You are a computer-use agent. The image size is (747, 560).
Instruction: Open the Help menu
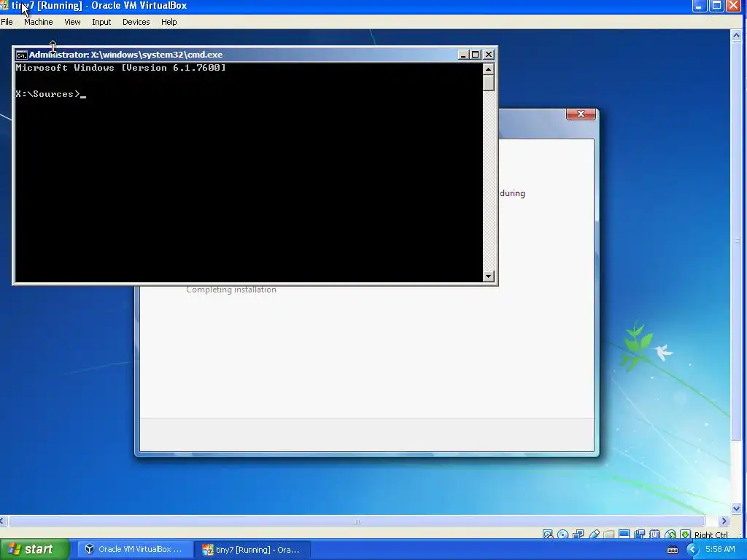[169, 22]
